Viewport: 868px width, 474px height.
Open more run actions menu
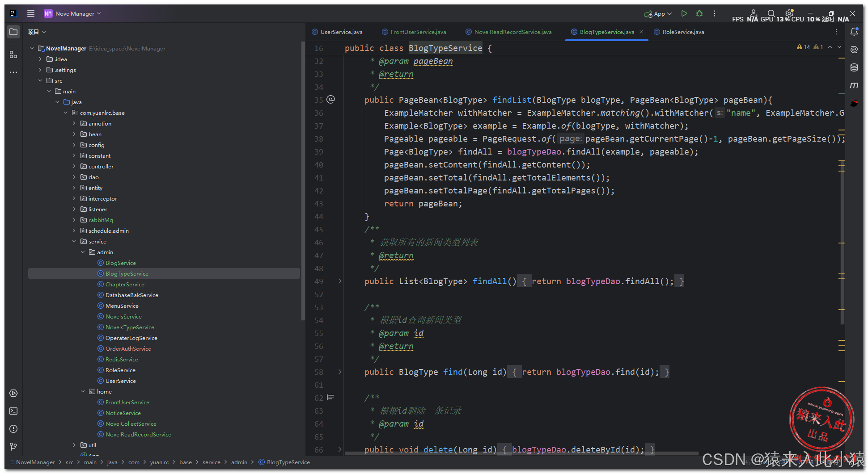pos(715,13)
